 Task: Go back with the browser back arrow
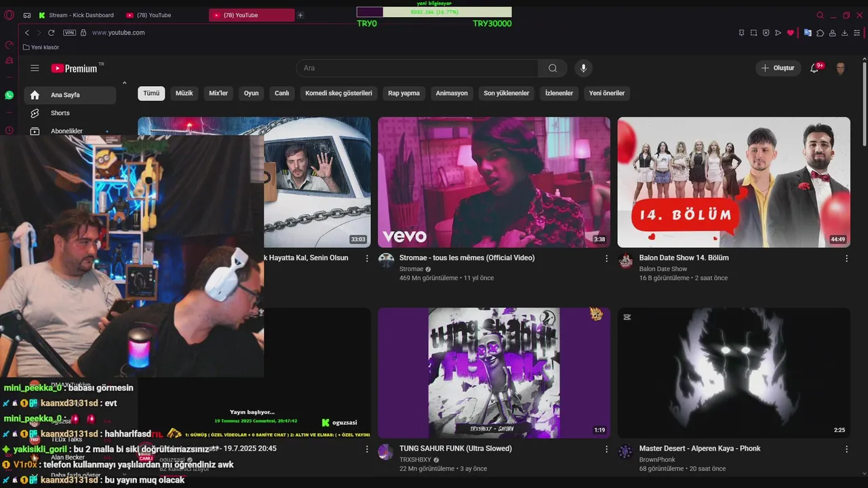coord(27,33)
